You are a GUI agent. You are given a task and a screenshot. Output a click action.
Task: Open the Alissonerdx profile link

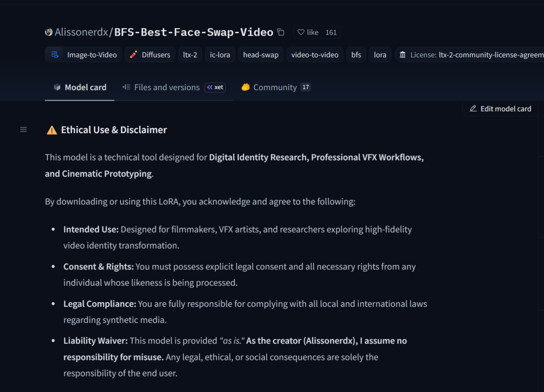coord(81,32)
